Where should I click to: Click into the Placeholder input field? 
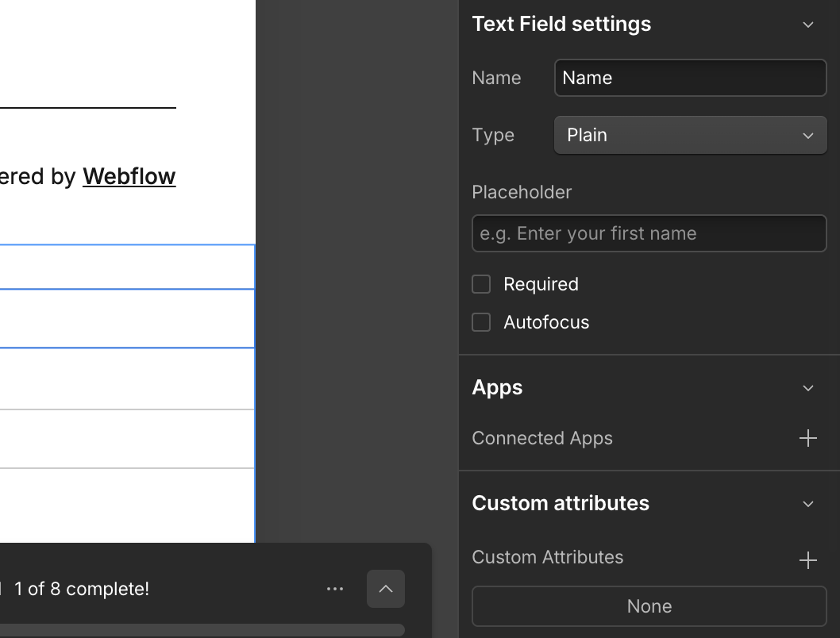click(649, 233)
